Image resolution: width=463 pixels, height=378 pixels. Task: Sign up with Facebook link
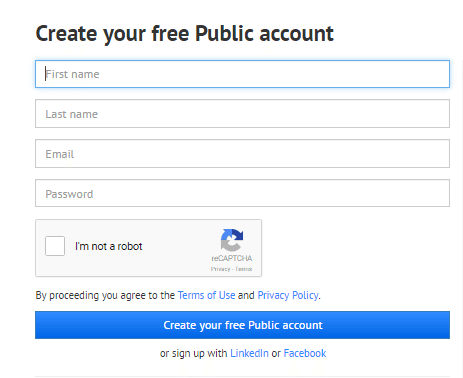[305, 353]
